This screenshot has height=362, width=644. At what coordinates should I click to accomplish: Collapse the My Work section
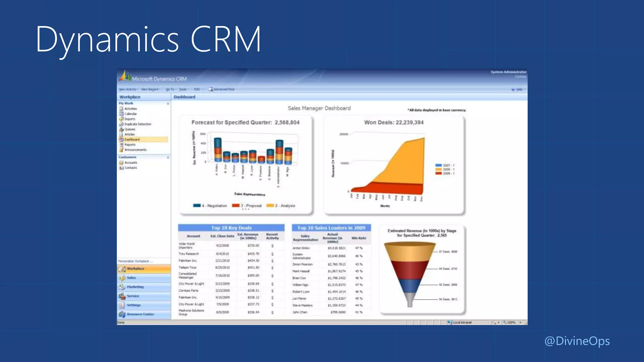tap(168, 103)
